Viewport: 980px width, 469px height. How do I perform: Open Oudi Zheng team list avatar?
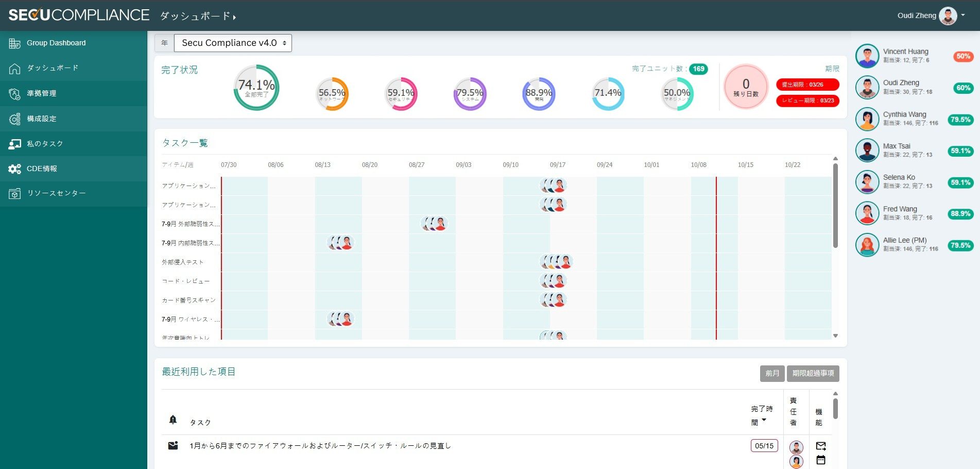click(x=867, y=88)
